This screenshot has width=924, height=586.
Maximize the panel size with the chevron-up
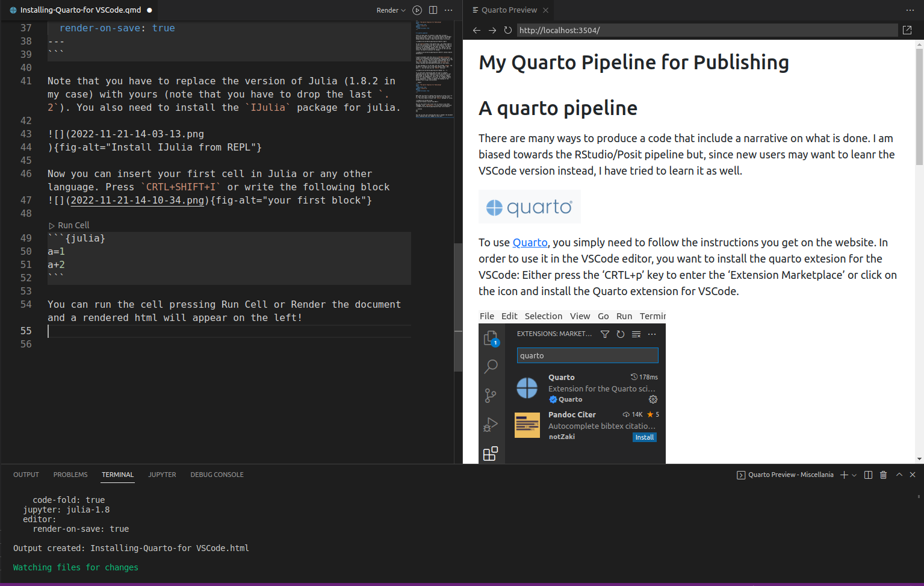click(899, 475)
